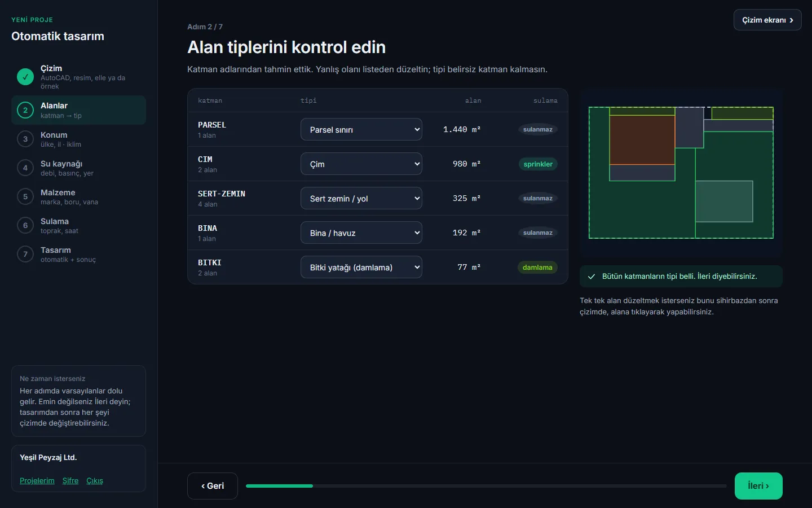Select step 3 Konum circle icon

(x=25, y=139)
